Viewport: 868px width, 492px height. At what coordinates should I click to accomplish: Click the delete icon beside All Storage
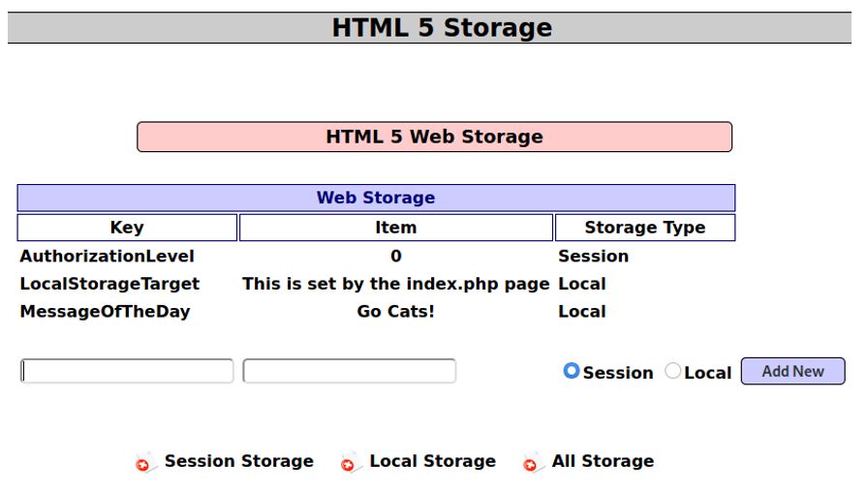point(533,464)
